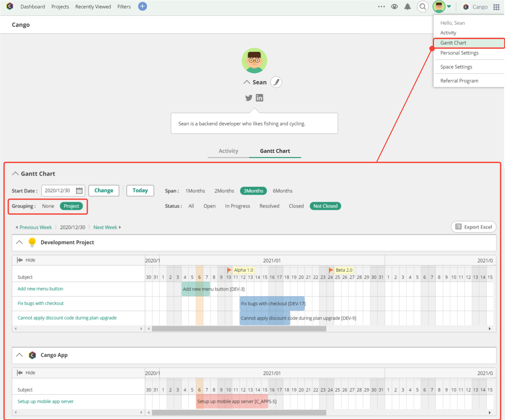The width and height of the screenshot is (505, 420).
Task: Collapse the Cango App section
Action: (19, 355)
